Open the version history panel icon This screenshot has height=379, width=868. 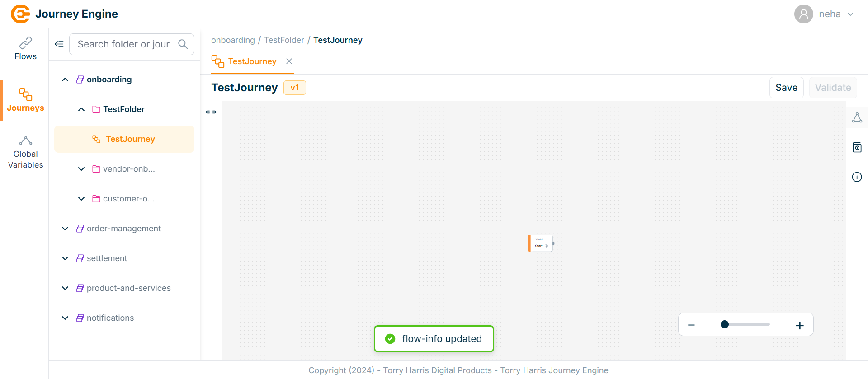pyautogui.click(x=857, y=148)
